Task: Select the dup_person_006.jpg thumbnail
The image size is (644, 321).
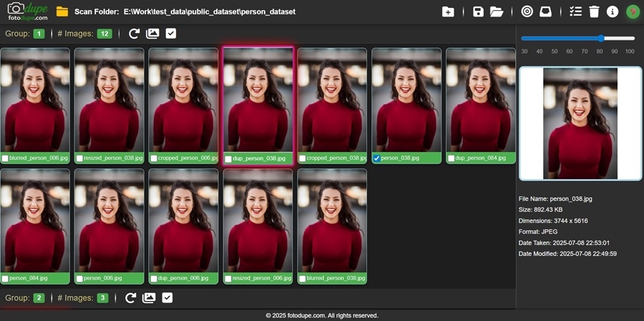Action: [184, 221]
